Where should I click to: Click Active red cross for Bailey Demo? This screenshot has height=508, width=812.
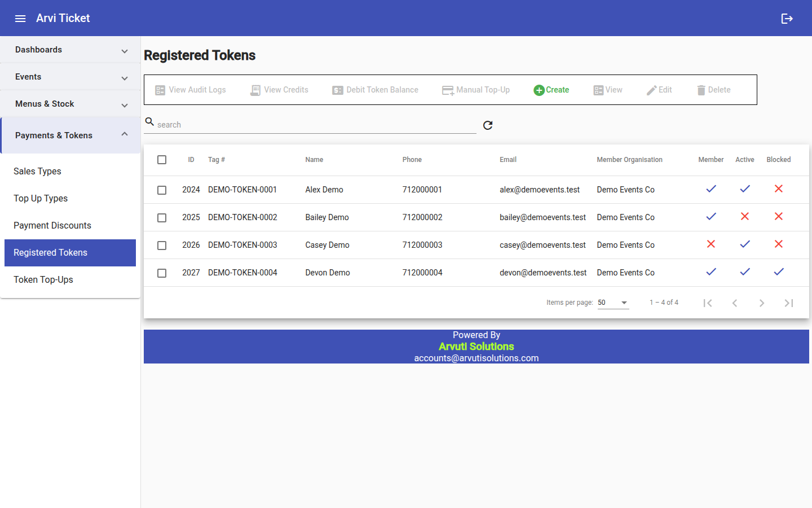pyautogui.click(x=745, y=216)
